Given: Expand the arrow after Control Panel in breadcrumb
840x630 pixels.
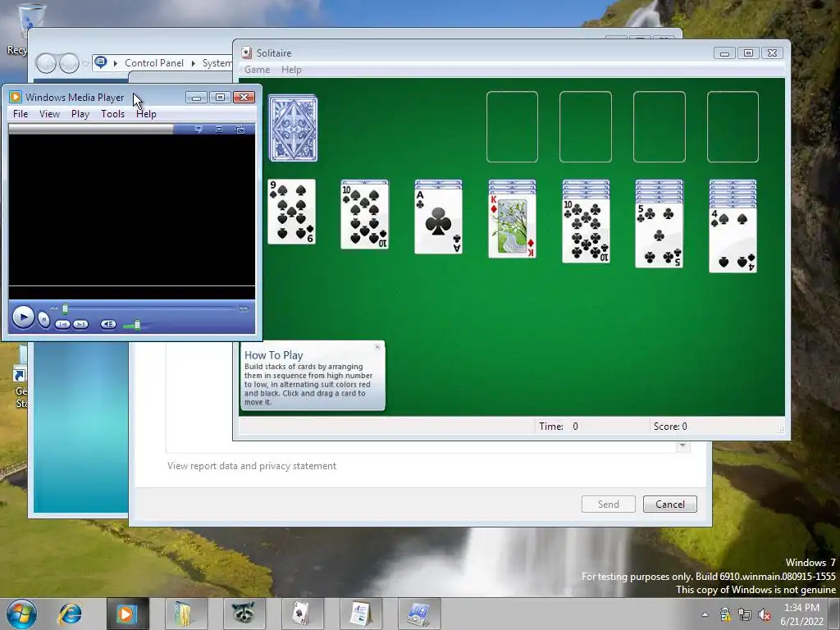Looking at the screenshot, I should pyautogui.click(x=194, y=63).
